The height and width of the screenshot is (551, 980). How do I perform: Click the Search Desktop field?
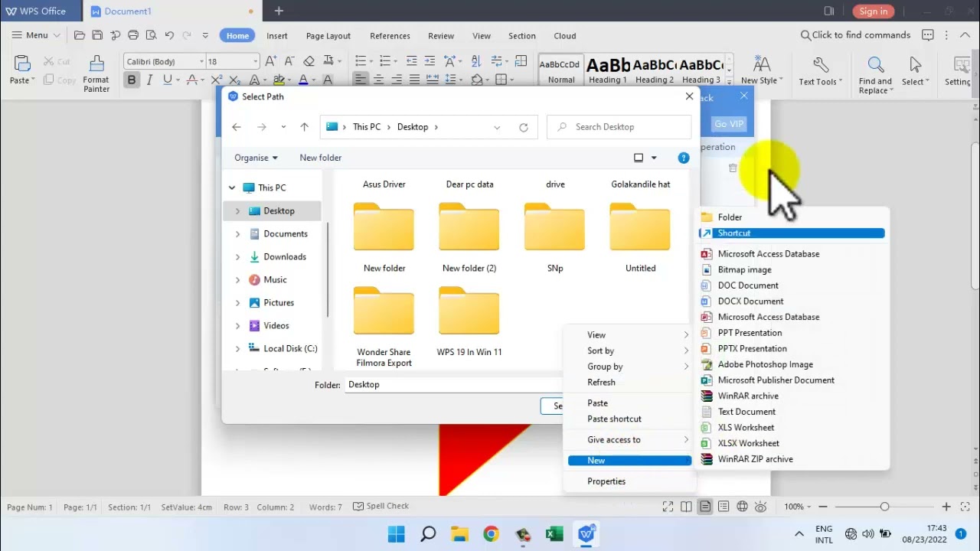click(x=619, y=127)
